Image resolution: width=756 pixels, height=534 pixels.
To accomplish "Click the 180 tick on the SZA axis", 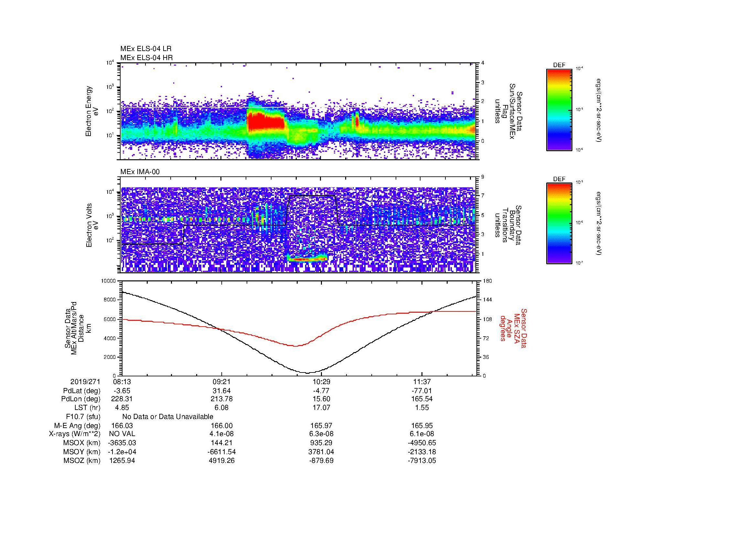I will 487,281.
